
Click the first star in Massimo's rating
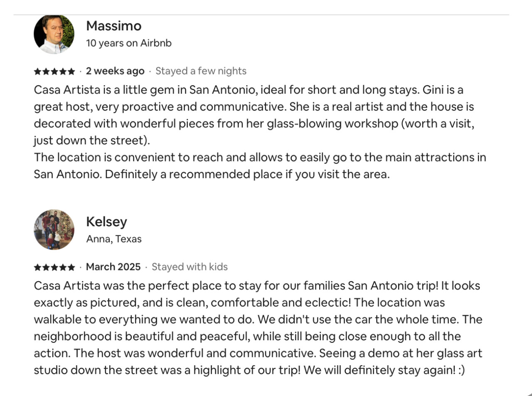point(37,72)
